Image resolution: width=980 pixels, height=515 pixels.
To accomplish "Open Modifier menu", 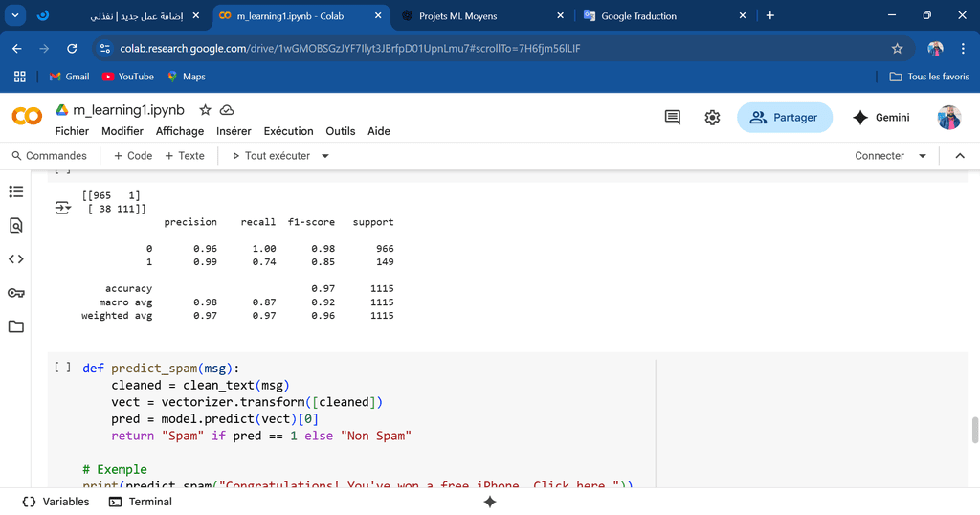I will (x=122, y=131).
